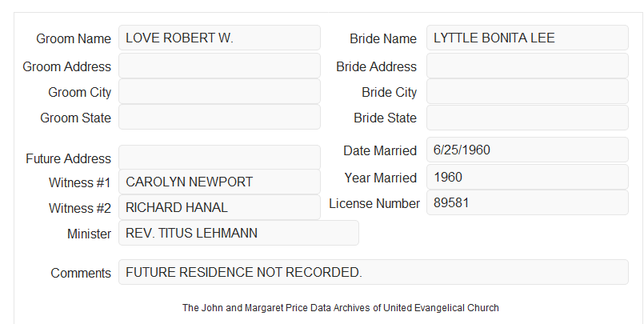Click the Comments field about future residence
This screenshot has width=644, height=324.
point(374,272)
